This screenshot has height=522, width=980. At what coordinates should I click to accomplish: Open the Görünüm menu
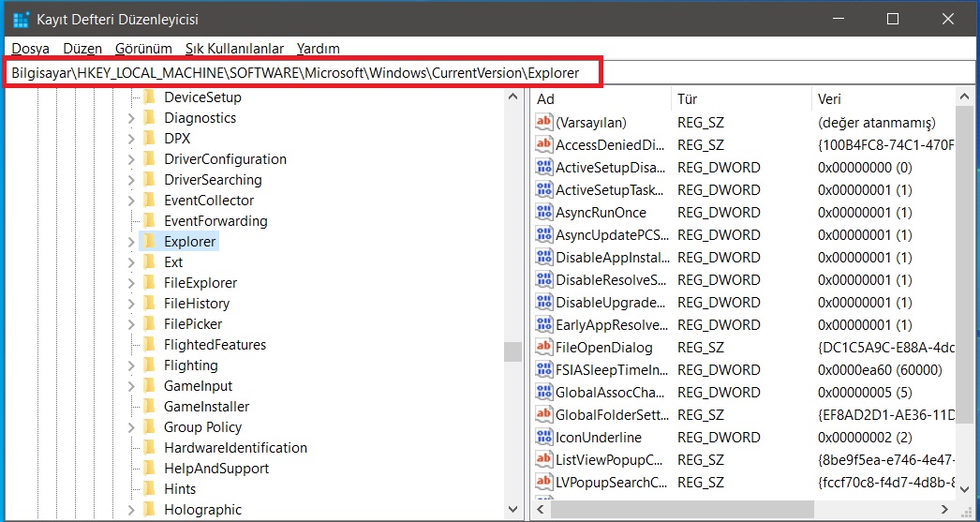[143, 48]
